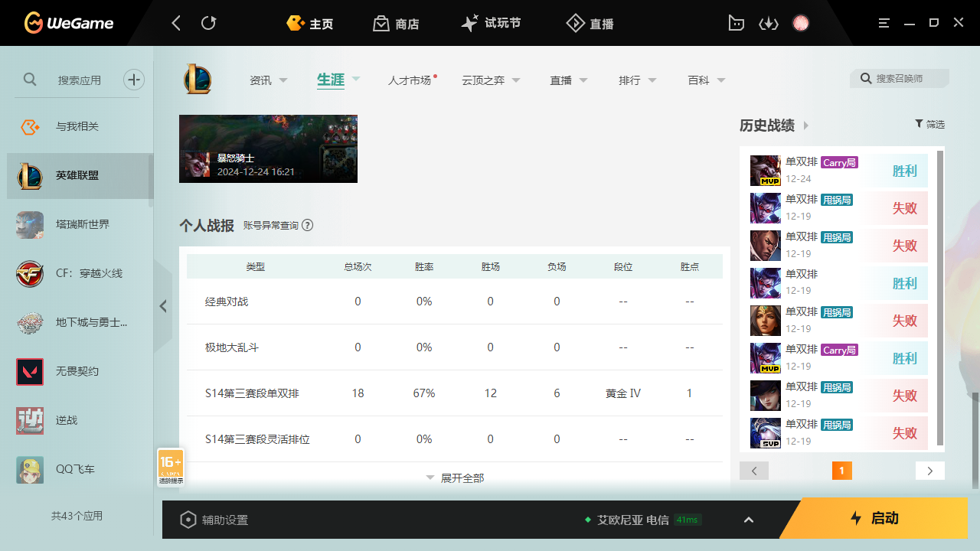Click 67% win rate cell
The height and width of the screenshot is (551, 980).
[424, 393]
